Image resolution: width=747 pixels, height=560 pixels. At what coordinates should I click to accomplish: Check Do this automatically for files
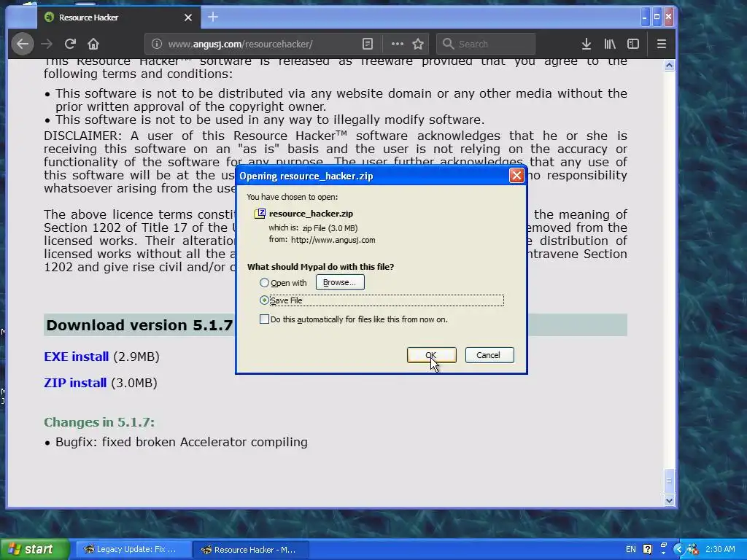click(x=264, y=319)
